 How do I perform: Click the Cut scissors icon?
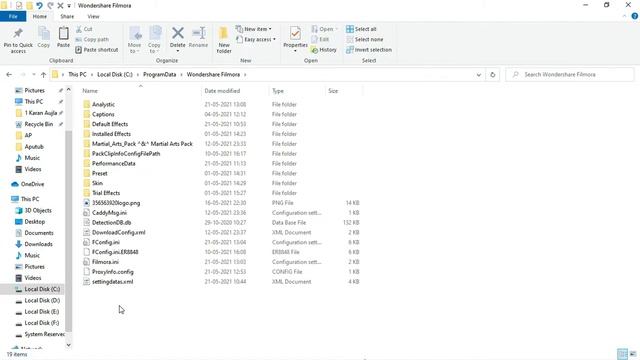79,29
